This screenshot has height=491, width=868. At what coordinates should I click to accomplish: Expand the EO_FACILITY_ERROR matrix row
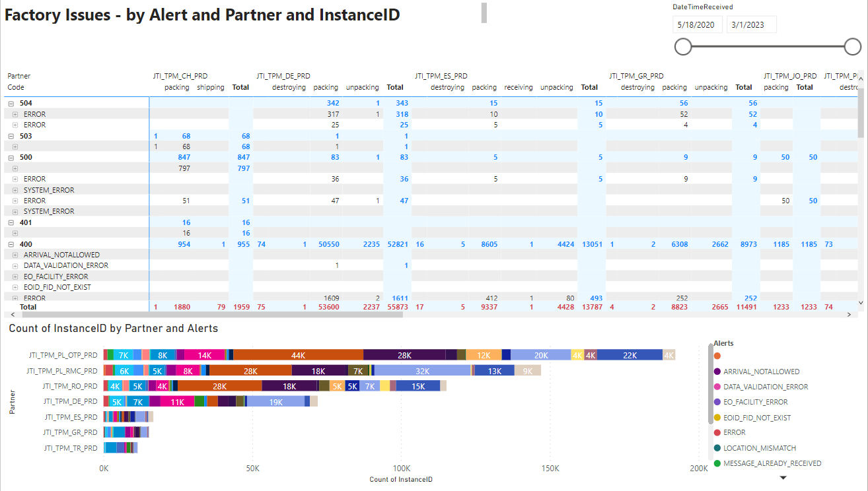[x=15, y=277]
